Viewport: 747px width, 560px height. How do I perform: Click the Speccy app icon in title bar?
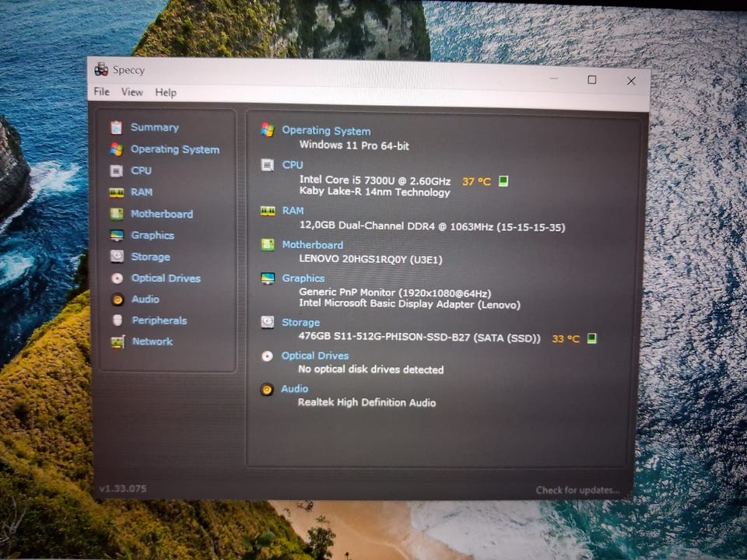click(101, 69)
